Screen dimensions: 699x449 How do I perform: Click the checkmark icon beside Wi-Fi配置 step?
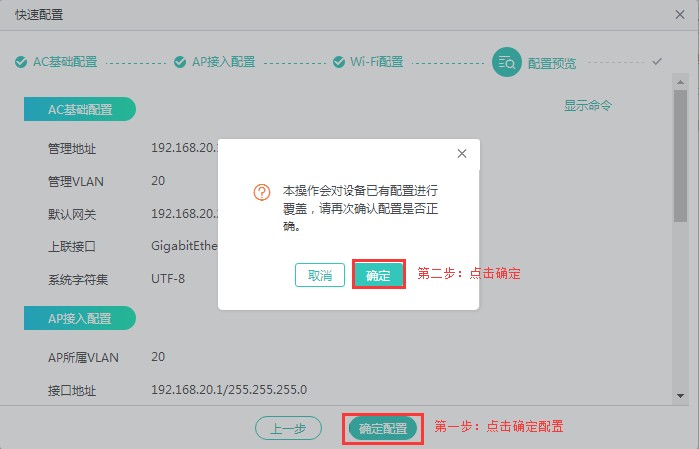[x=338, y=62]
